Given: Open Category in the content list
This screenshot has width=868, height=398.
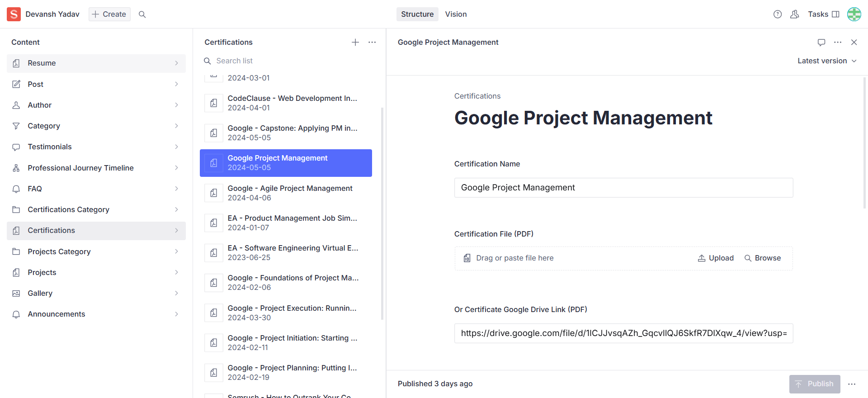Looking at the screenshot, I should click(x=96, y=126).
